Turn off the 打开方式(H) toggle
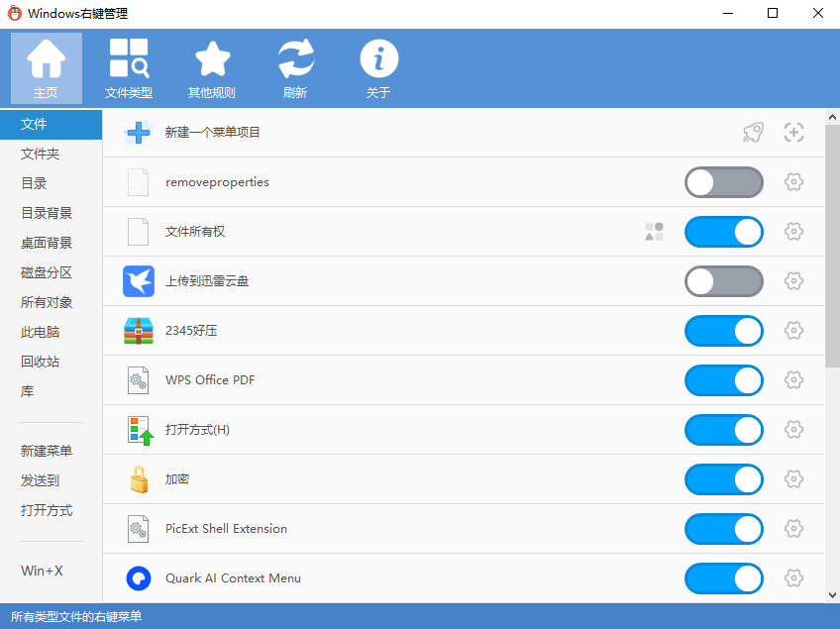The image size is (840, 629). (724, 430)
